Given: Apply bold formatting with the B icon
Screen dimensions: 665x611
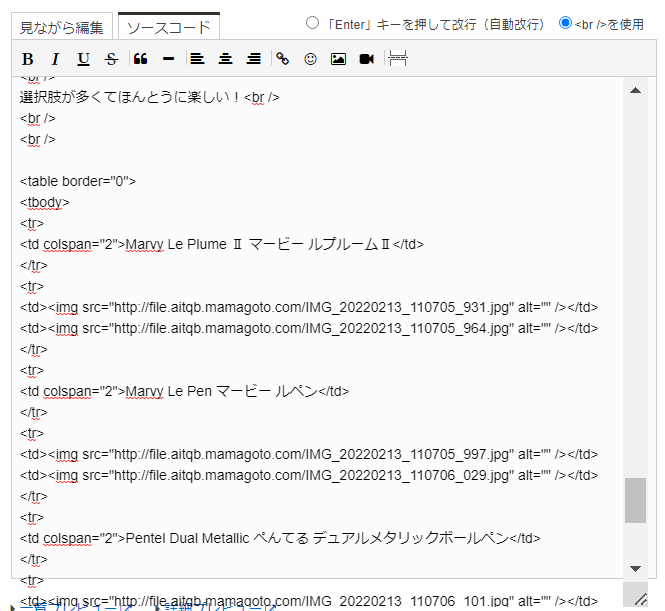Looking at the screenshot, I should pos(28,59).
